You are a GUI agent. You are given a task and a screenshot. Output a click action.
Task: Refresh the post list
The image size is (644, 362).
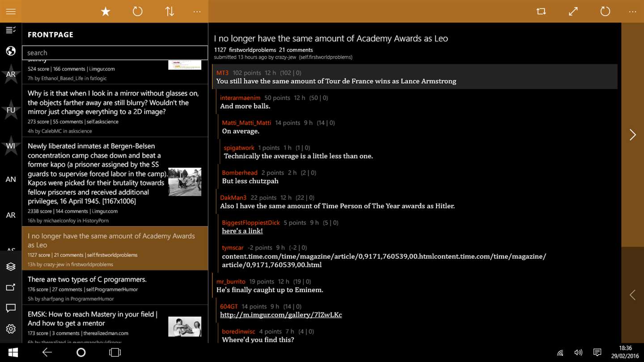pyautogui.click(x=137, y=12)
